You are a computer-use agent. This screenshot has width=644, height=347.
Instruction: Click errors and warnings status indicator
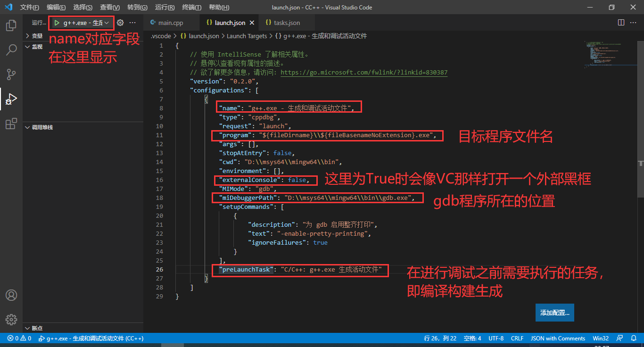[19, 338]
